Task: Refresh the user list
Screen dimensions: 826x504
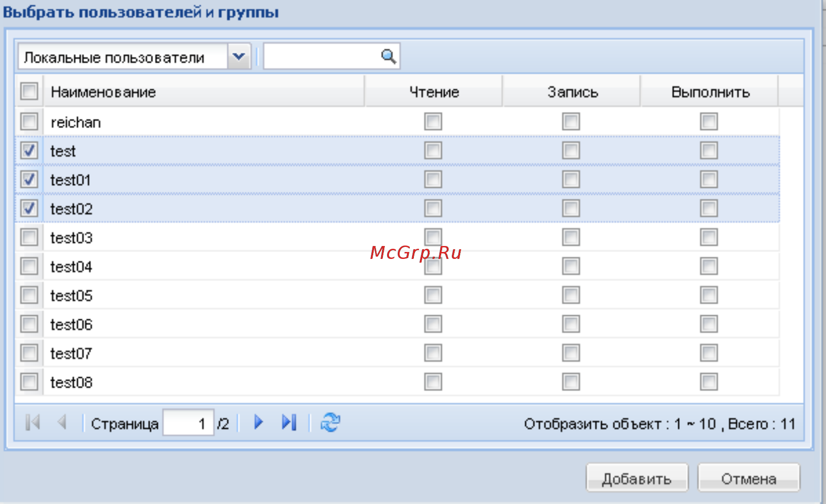Action: (x=331, y=422)
